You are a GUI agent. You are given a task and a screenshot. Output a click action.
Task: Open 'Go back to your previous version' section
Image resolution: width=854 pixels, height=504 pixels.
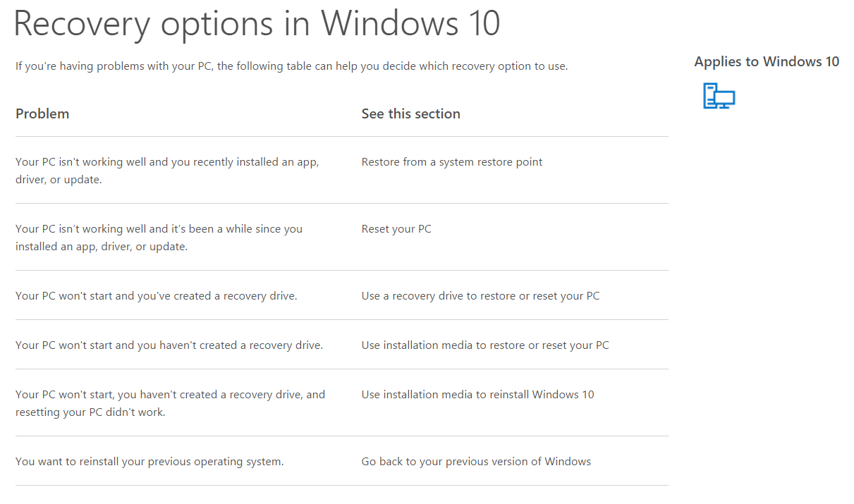point(476,462)
